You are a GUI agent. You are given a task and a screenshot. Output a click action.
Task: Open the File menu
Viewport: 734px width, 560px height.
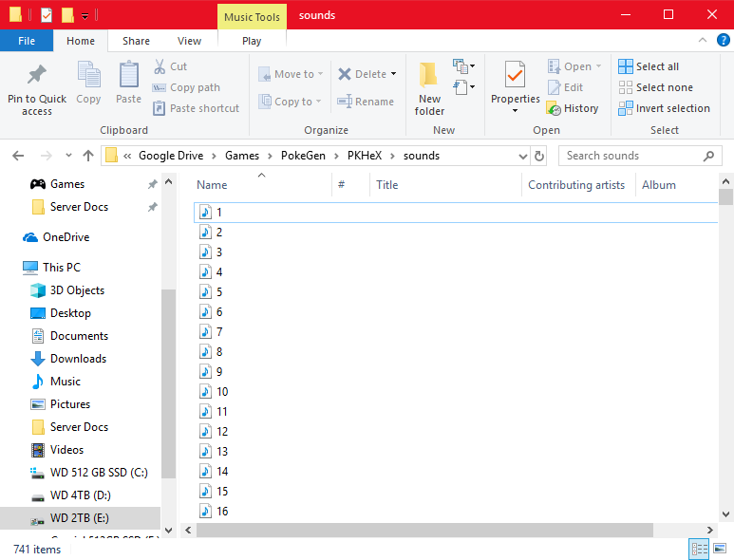point(27,41)
